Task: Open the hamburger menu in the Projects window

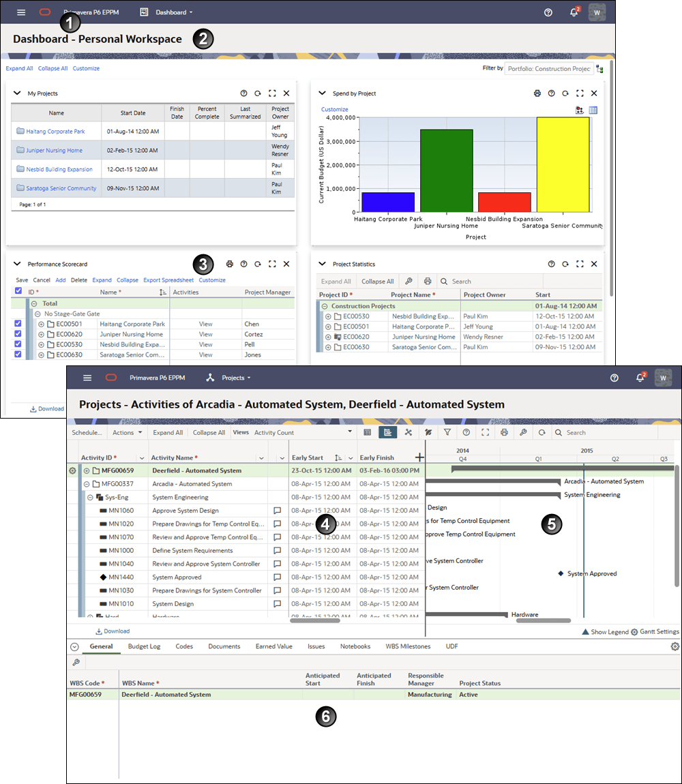Action: point(87,378)
